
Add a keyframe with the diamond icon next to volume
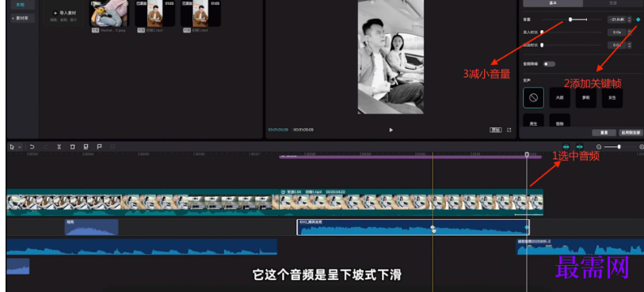(638, 19)
